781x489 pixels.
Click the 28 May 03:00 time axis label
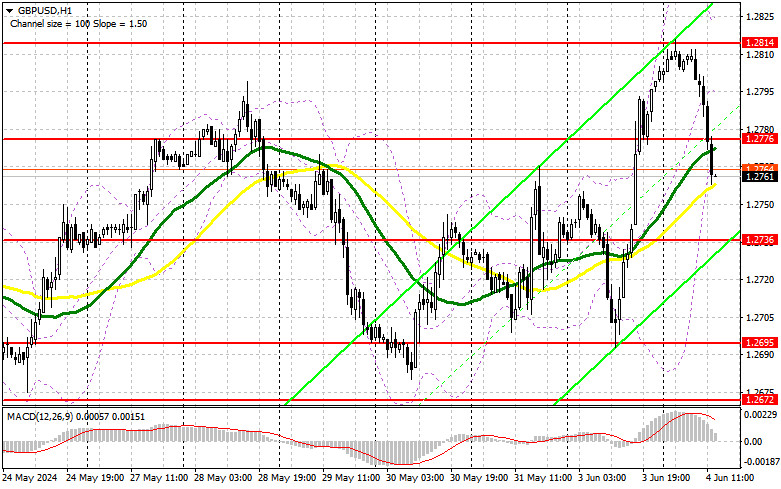click(x=223, y=478)
